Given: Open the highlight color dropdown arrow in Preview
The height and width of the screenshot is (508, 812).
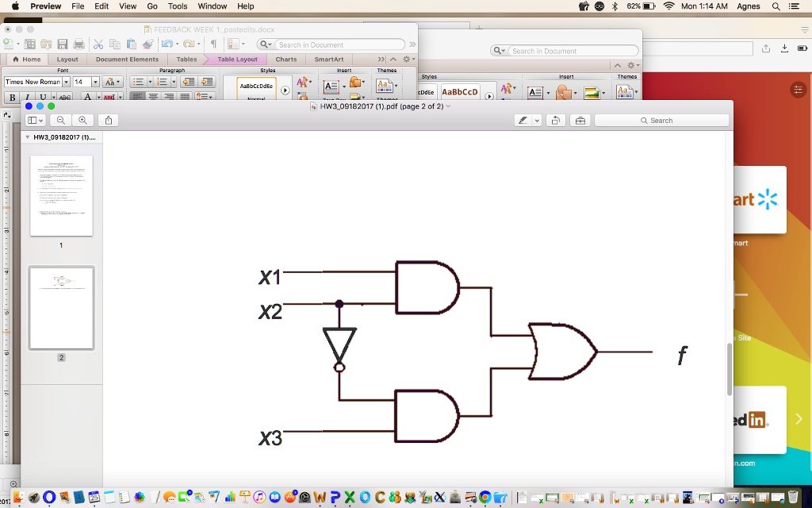Looking at the screenshot, I should 537,121.
